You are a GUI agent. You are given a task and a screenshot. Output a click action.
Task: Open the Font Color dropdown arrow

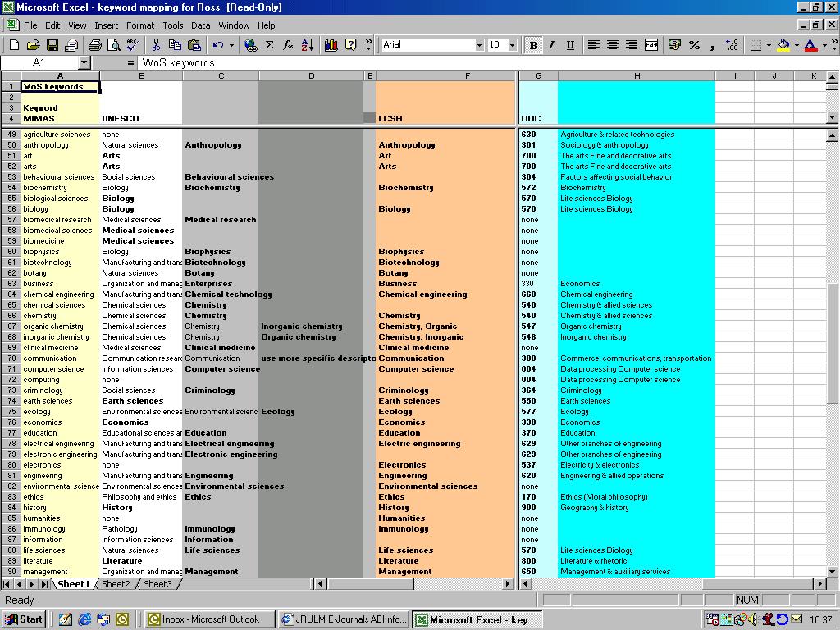click(x=824, y=45)
